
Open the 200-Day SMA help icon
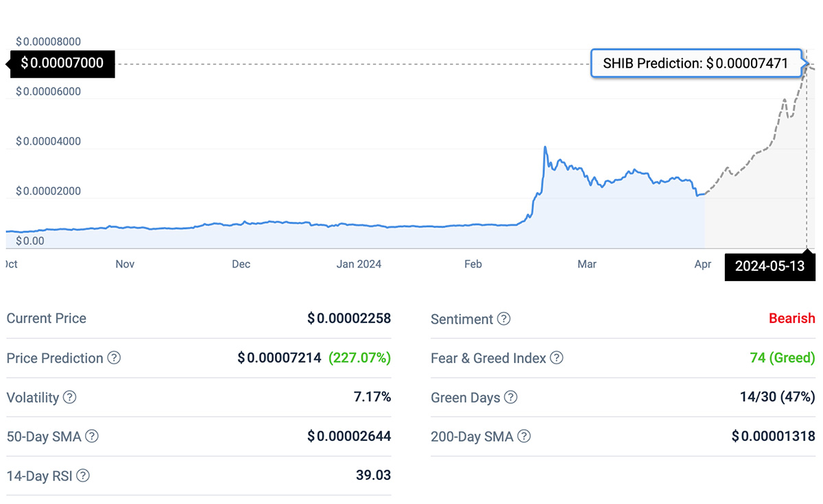(524, 436)
